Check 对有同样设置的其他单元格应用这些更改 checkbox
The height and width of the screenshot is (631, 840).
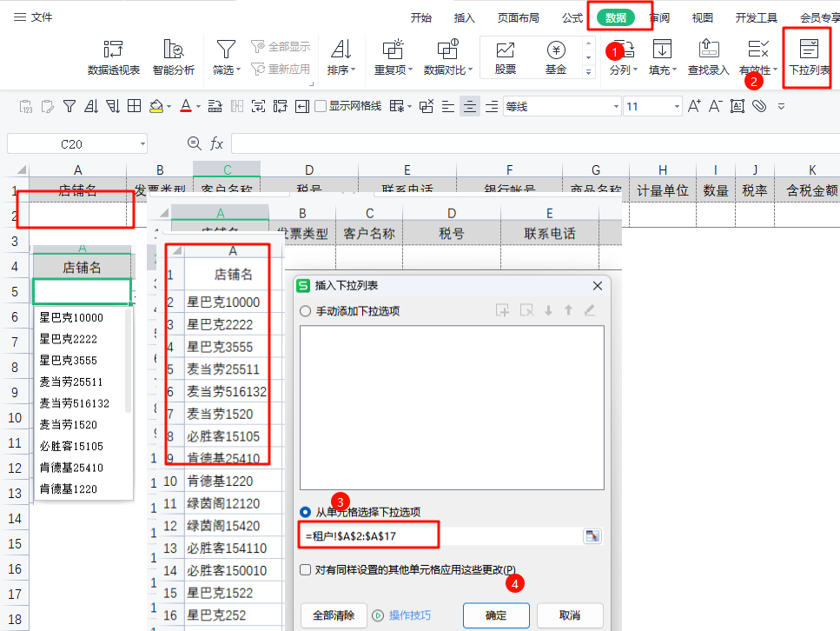(306, 569)
